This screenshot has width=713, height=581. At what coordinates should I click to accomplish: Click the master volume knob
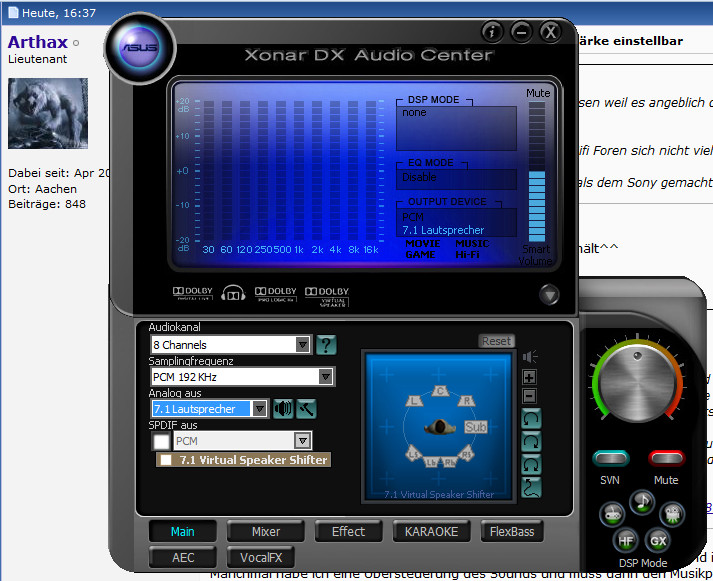638,383
